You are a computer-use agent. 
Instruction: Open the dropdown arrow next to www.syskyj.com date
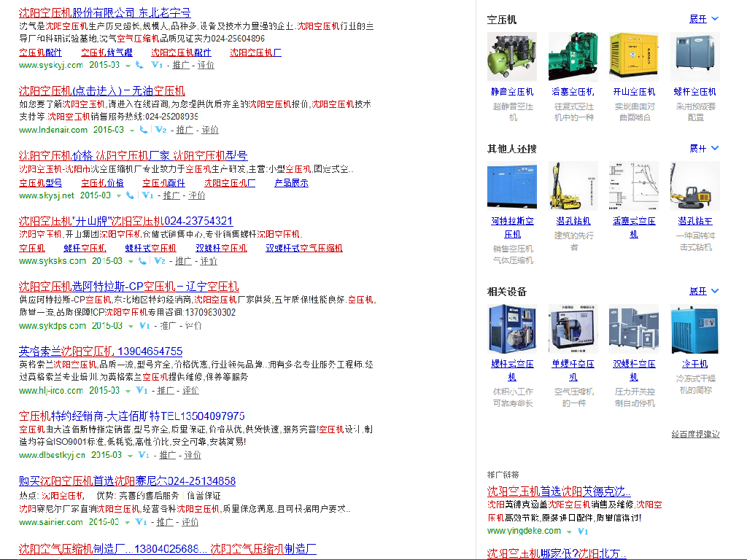(128, 66)
